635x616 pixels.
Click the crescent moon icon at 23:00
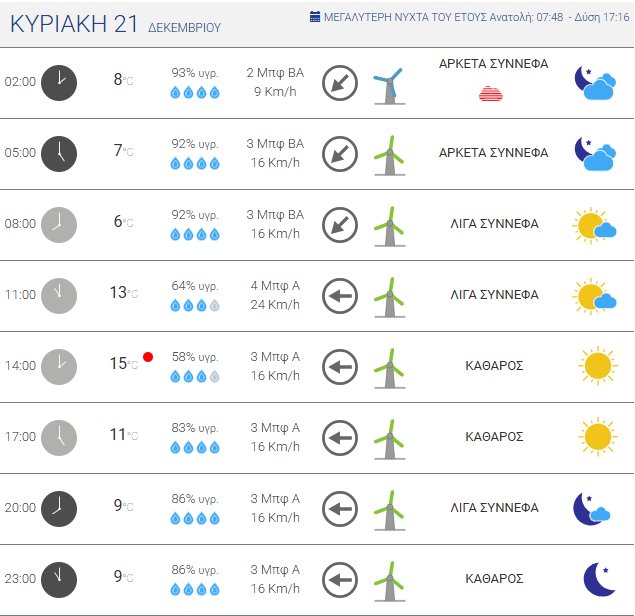tap(598, 578)
